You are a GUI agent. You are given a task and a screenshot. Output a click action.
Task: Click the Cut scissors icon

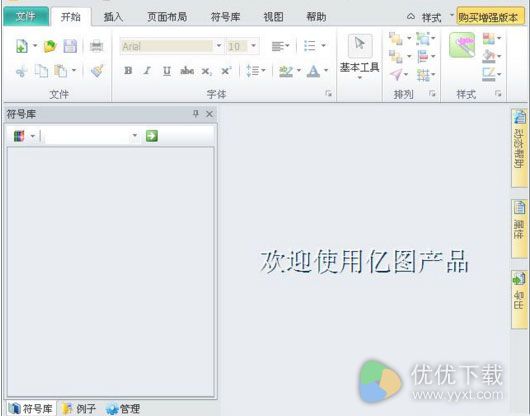click(x=22, y=71)
